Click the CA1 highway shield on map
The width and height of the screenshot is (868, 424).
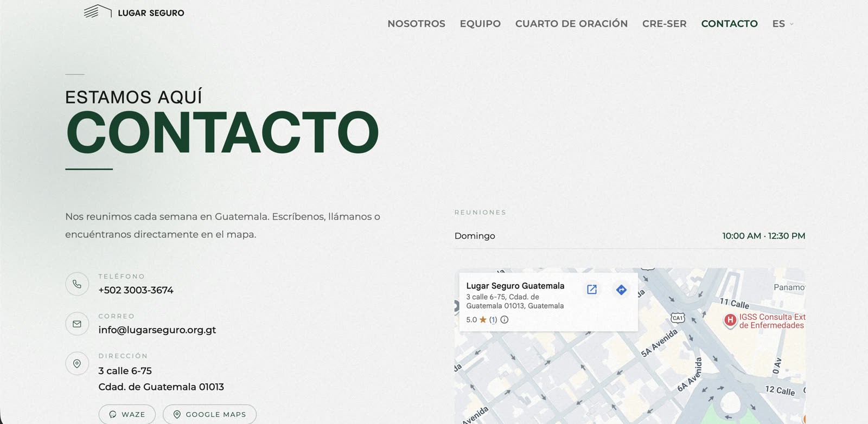678,318
